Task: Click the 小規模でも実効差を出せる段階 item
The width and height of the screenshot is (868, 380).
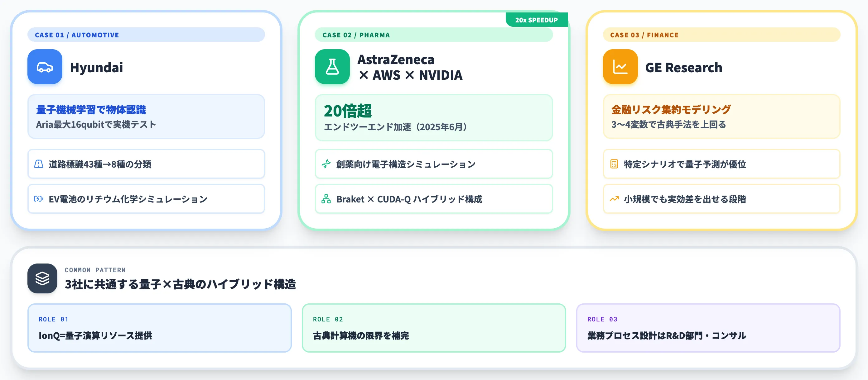Action: click(x=721, y=199)
